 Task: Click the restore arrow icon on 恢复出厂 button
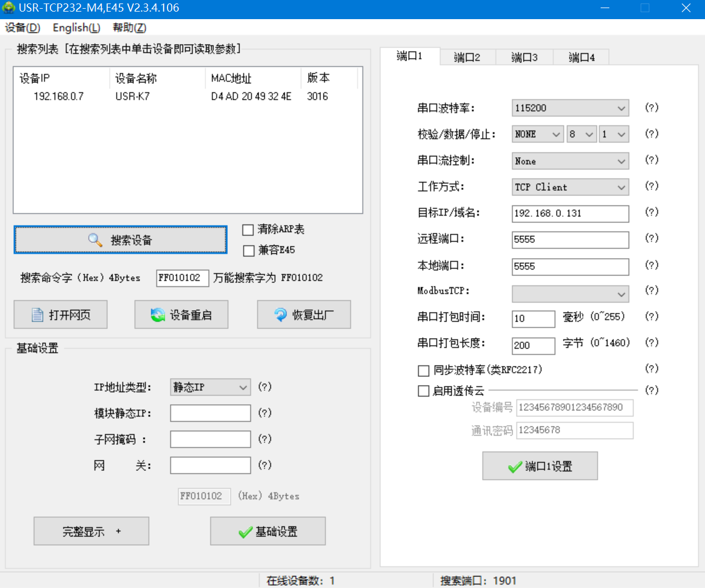281,315
